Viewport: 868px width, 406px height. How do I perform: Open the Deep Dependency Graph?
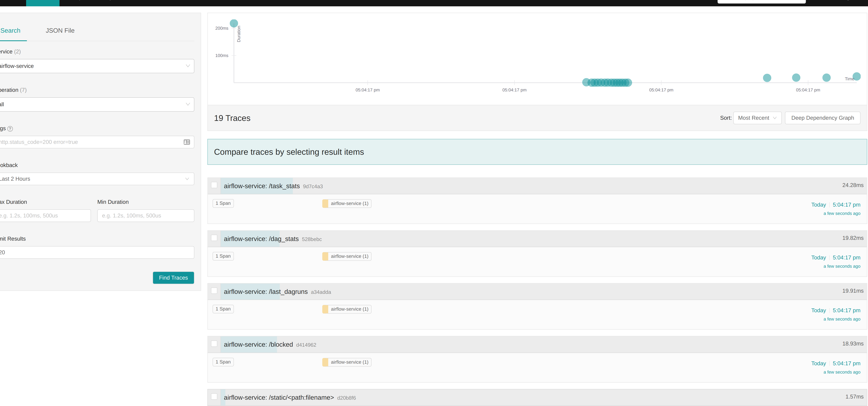822,118
